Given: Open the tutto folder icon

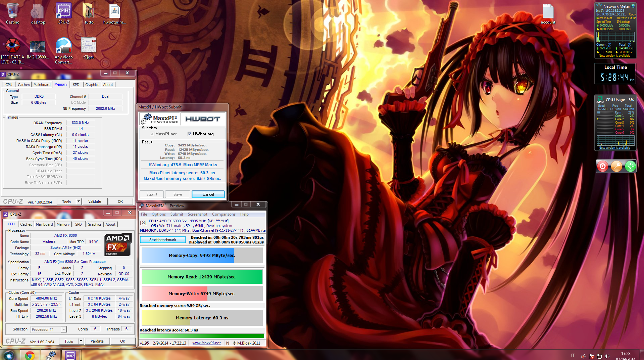Looking at the screenshot, I should tap(89, 13).
